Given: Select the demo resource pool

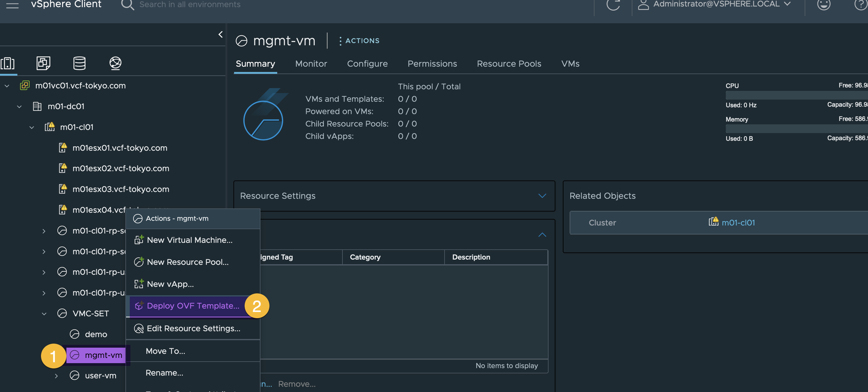Looking at the screenshot, I should (x=96, y=334).
